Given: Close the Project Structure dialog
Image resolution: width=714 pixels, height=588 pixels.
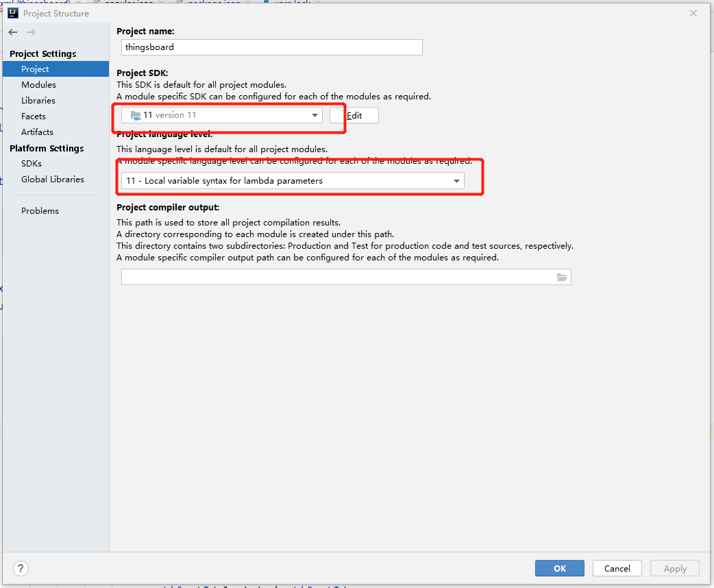Looking at the screenshot, I should [693, 13].
